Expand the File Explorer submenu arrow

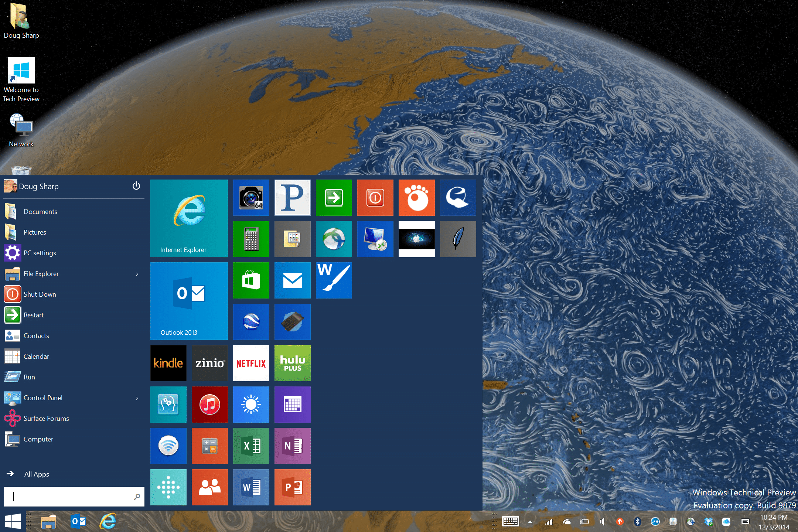click(x=137, y=274)
